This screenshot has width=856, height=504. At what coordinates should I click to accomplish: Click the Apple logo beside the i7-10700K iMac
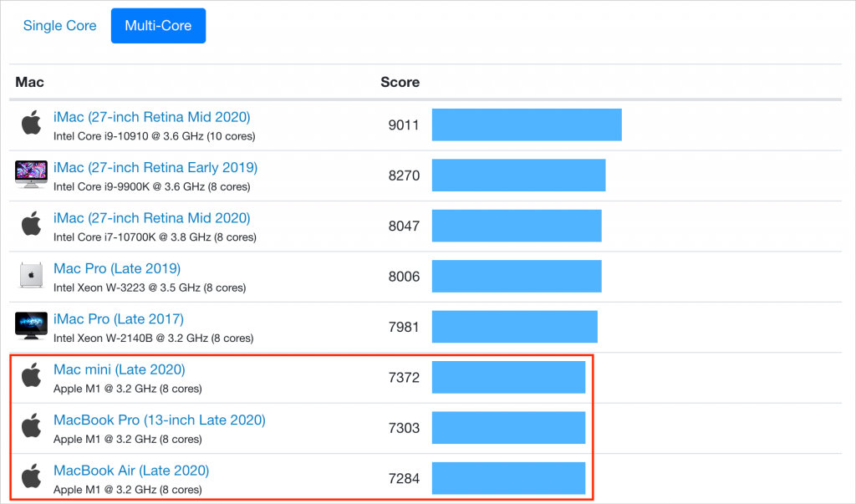31,226
